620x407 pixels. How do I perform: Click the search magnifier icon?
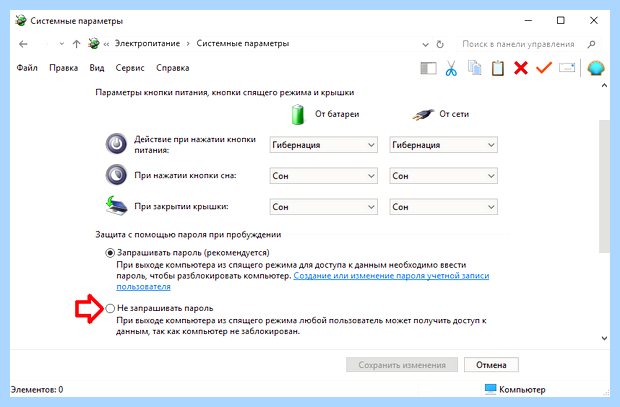(591, 44)
